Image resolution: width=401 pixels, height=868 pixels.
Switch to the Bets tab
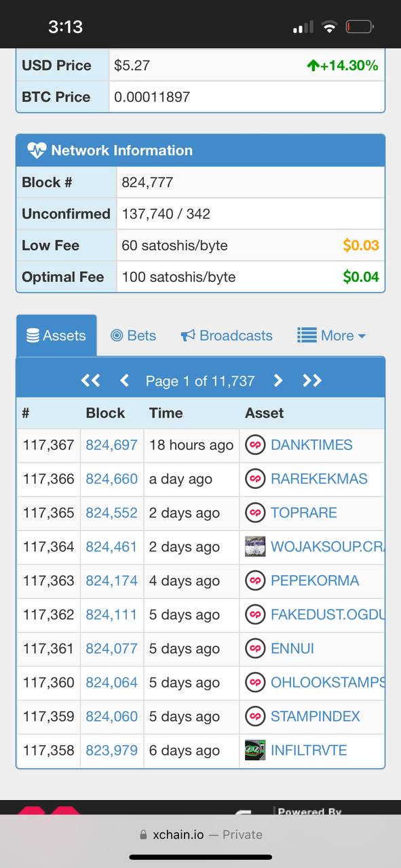click(x=133, y=336)
